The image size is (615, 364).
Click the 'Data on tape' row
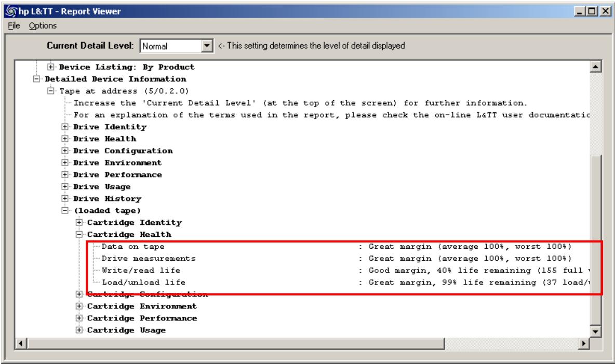point(336,246)
